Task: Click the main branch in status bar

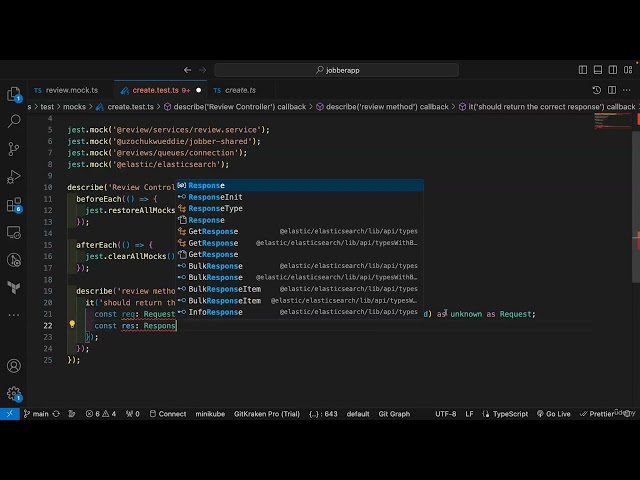Action: tap(36, 414)
